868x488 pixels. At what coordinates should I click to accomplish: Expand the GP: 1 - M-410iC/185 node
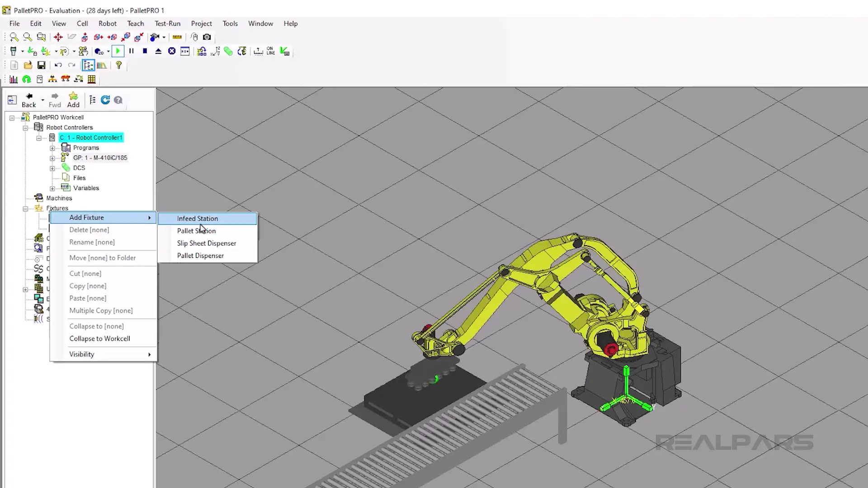pos(52,158)
